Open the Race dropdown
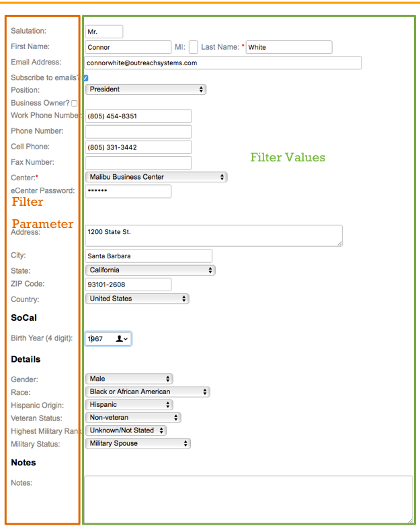The width and height of the screenshot is (420, 528). (148, 391)
